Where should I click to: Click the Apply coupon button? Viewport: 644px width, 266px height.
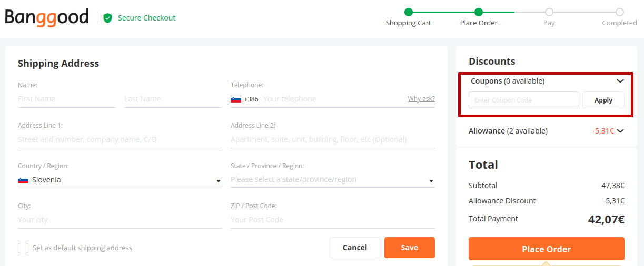(x=603, y=100)
